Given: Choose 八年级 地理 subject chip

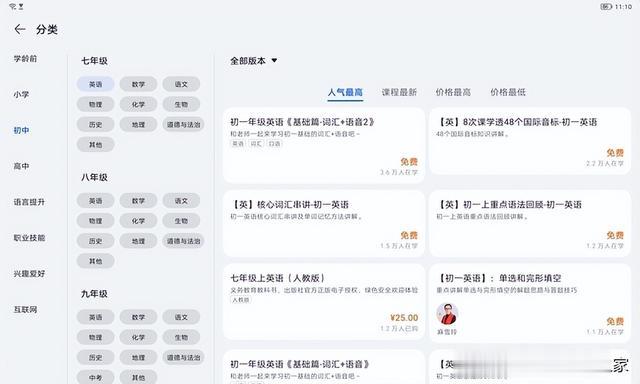Looking at the screenshot, I should (138, 241).
